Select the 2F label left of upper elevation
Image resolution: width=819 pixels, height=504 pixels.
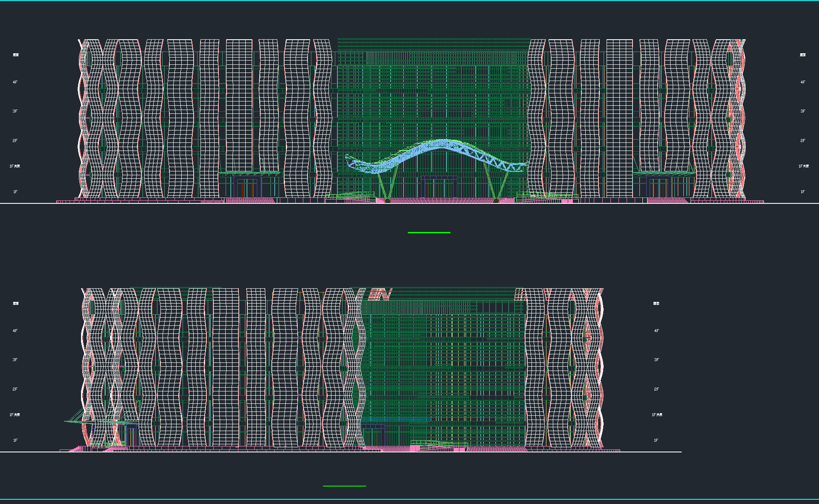tap(15, 141)
